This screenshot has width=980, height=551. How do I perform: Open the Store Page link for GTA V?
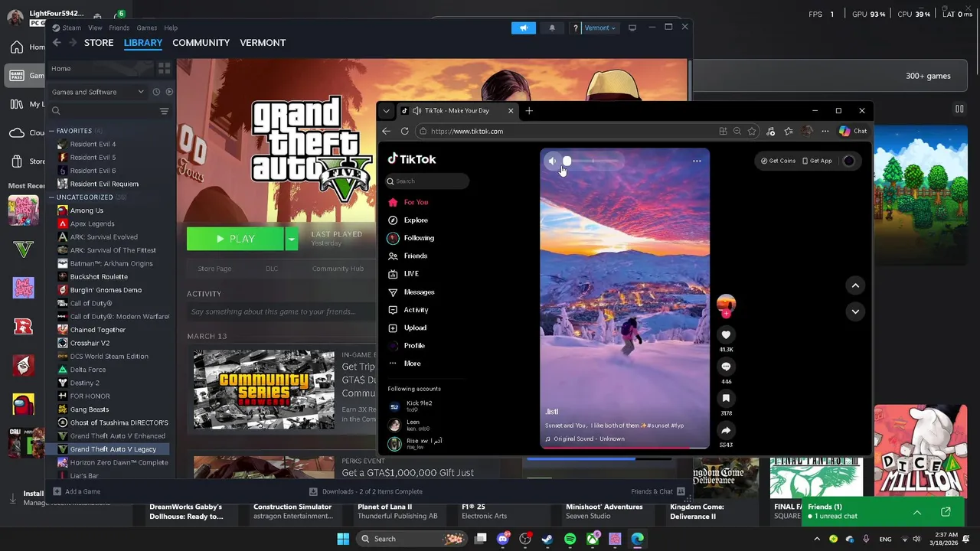pos(214,269)
